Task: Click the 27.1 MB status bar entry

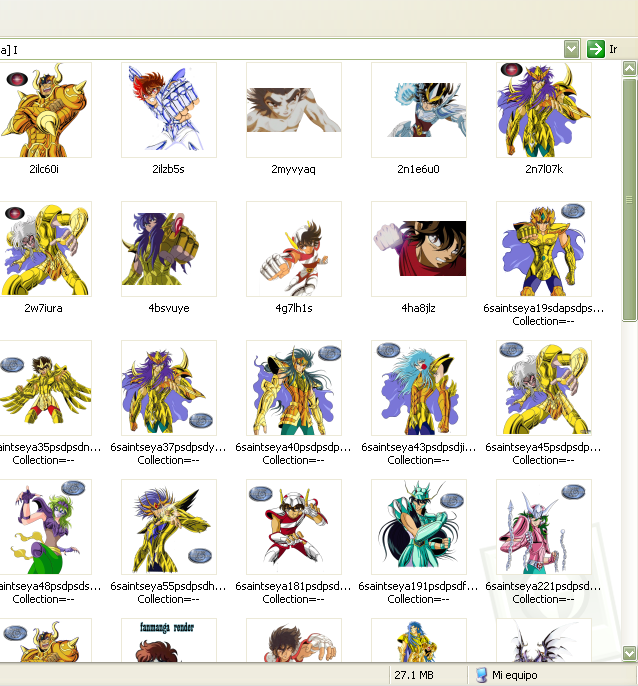Action: (414, 675)
